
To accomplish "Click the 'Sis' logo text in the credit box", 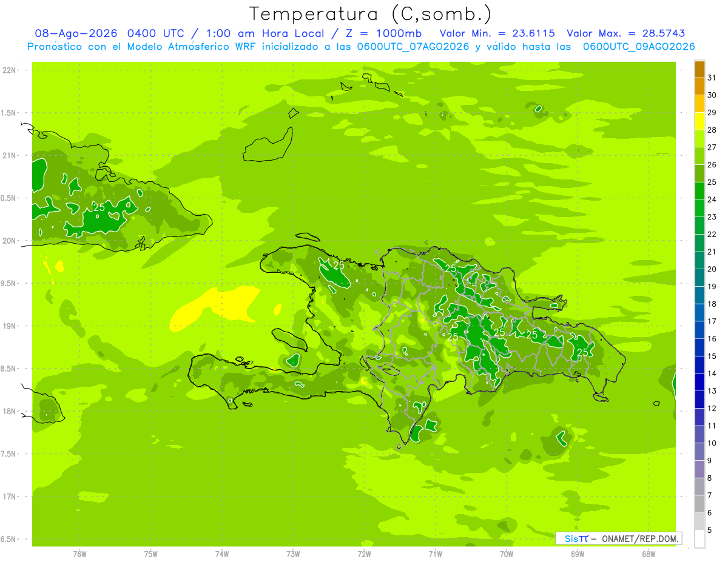I will tap(571, 538).
